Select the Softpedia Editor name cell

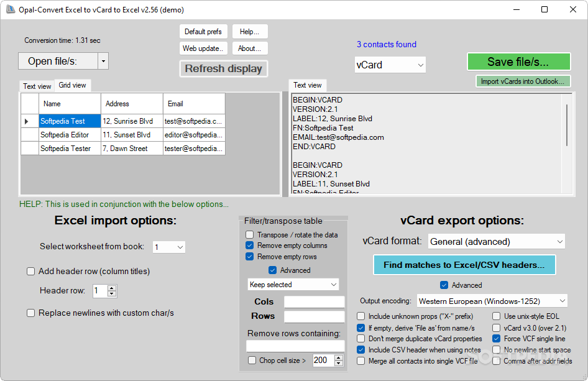coord(70,135)
